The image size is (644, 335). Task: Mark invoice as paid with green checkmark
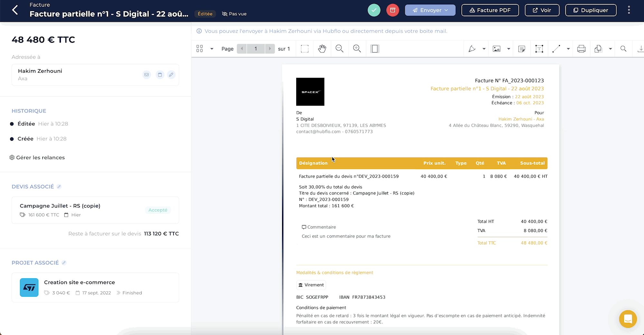click(x=374, y=10)
